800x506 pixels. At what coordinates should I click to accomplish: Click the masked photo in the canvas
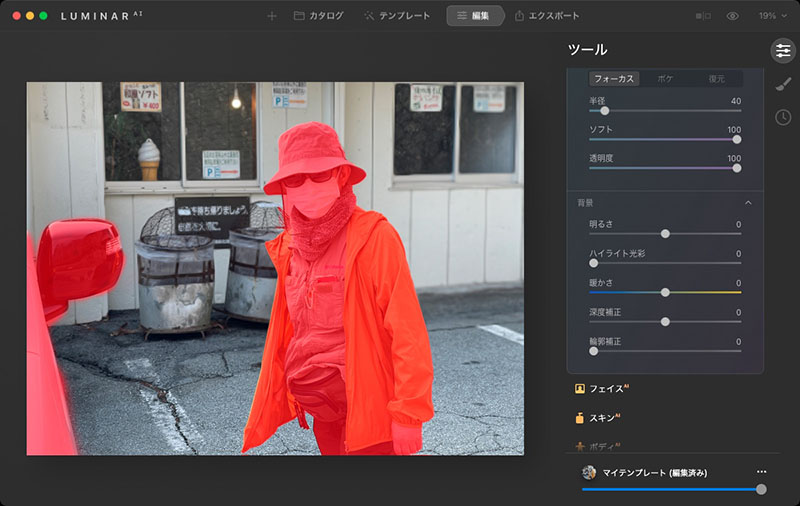(x=275, y=268)
